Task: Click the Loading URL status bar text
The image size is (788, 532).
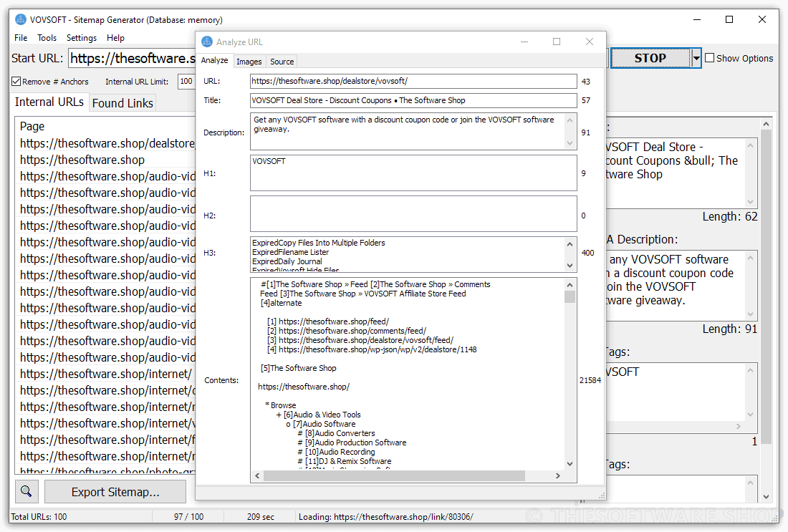Action: pyautogui.click(x=385, y=516)
